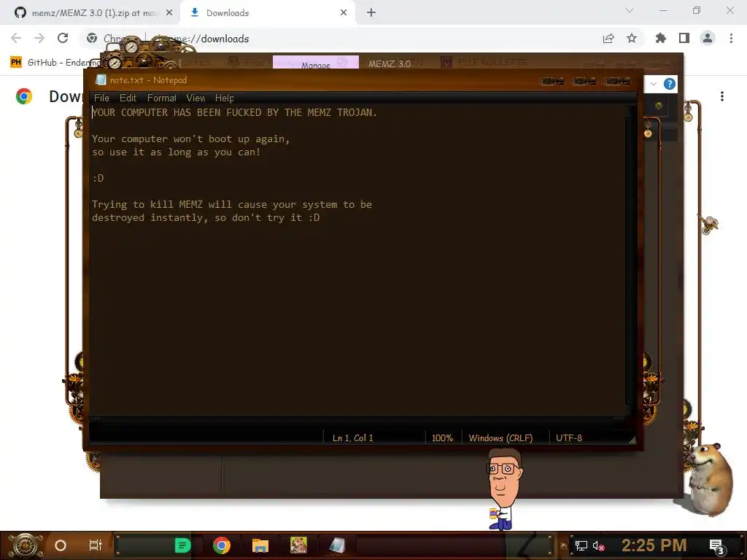Share this page from the address bar
Screen dimensions: 747x560
click(x=608, y=39)
